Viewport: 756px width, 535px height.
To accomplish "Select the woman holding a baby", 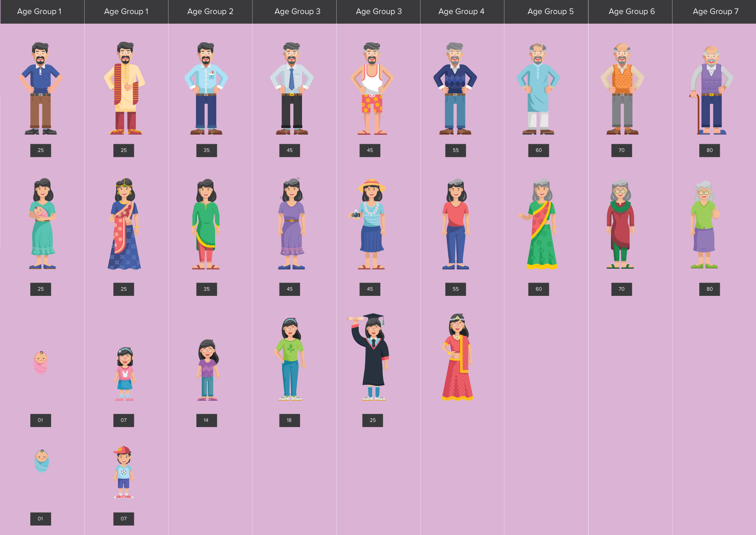I will coord(43,224).
